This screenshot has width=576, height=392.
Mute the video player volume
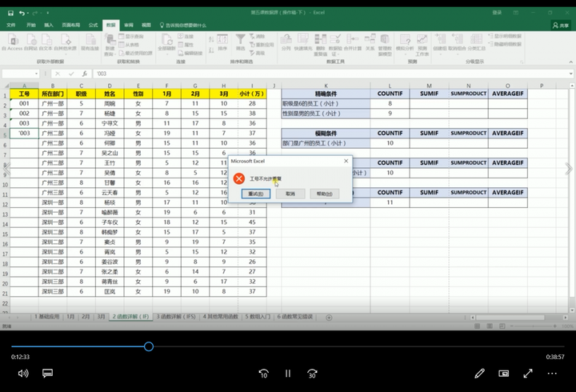[x=23, y=374]
